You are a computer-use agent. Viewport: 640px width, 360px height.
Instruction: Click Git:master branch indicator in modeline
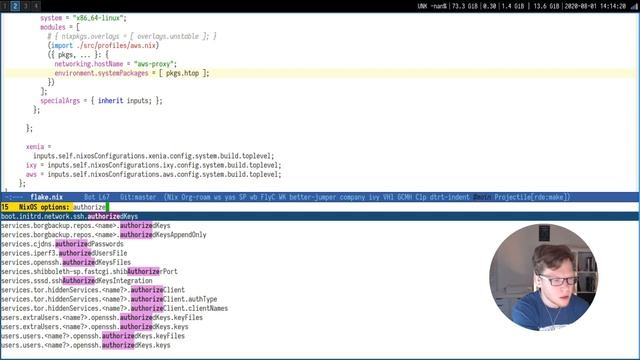pyautogui.click(x=138, y=197)
